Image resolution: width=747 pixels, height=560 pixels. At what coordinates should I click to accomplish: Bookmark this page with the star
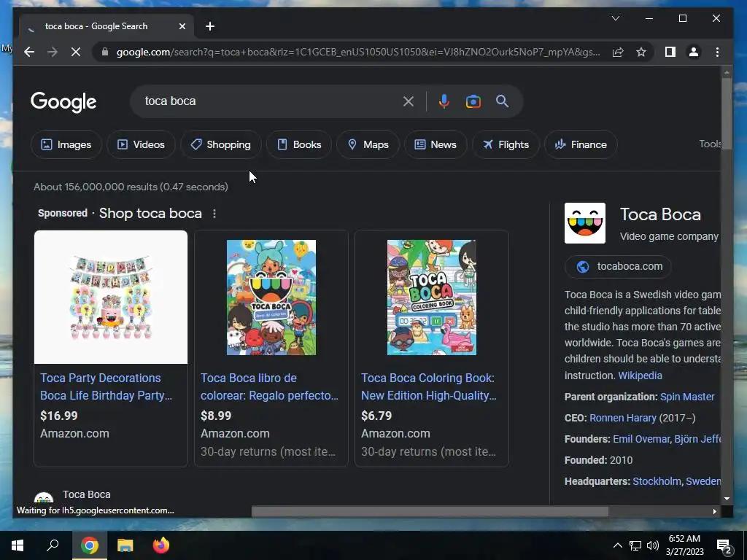(641, 52)
